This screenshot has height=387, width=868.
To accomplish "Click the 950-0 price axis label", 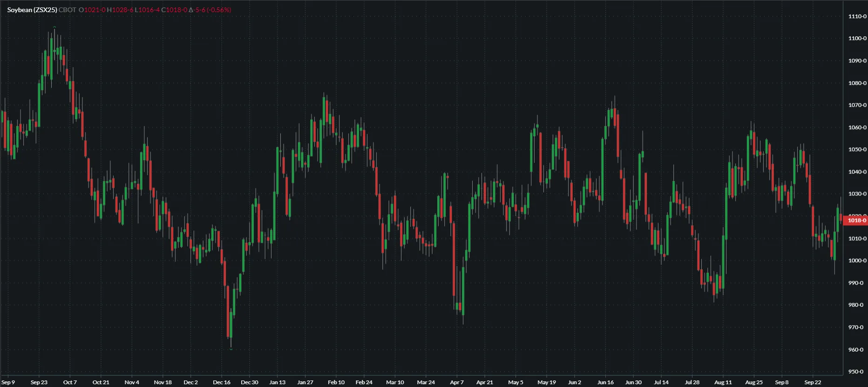I will (x=857, y=372).
